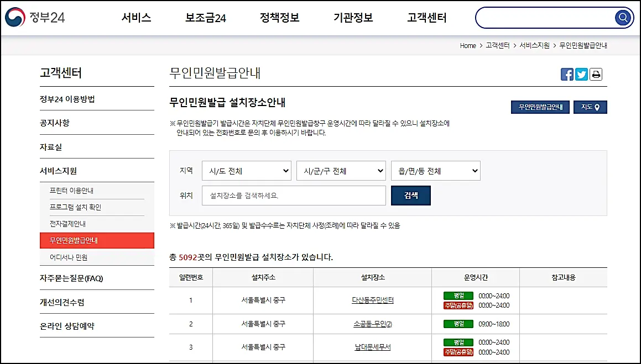Share the page on Facebook

pyautogui.click(x=567, y=73)
